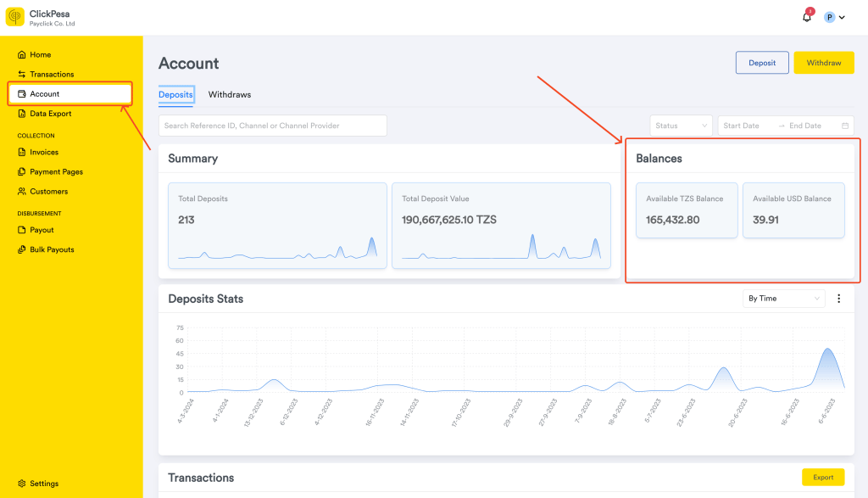Click the Deposit button
The height and width of the screenshot is (498, 868).
click(x=762, y=63)
